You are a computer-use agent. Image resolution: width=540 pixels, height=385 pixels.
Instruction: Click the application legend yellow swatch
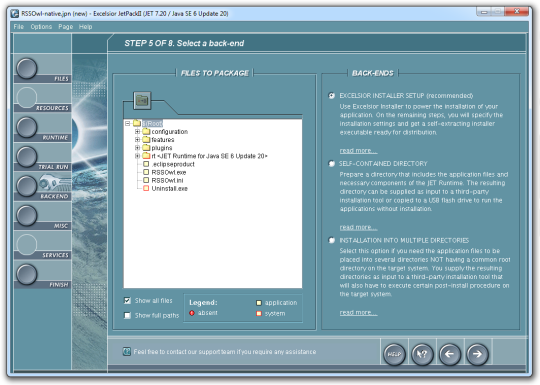(x=259, y=303)
